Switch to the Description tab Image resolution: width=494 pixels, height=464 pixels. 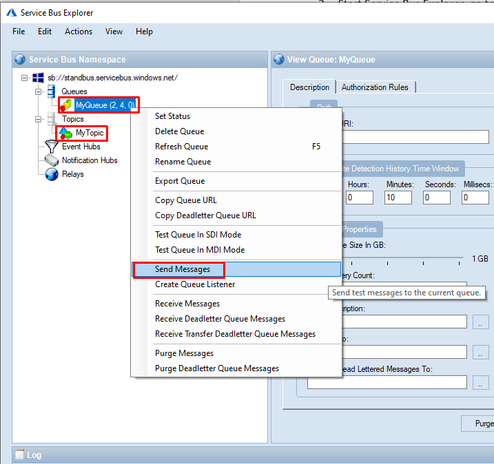tap(309, 87)
